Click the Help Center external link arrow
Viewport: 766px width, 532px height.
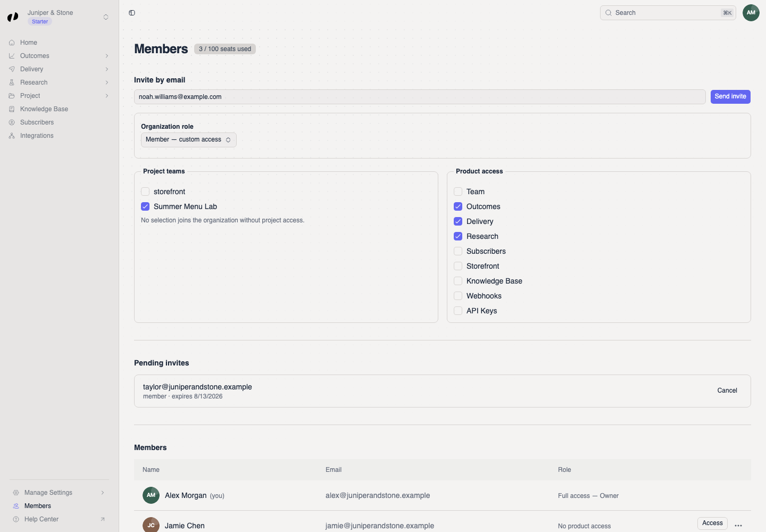click(x=103, y=519)
